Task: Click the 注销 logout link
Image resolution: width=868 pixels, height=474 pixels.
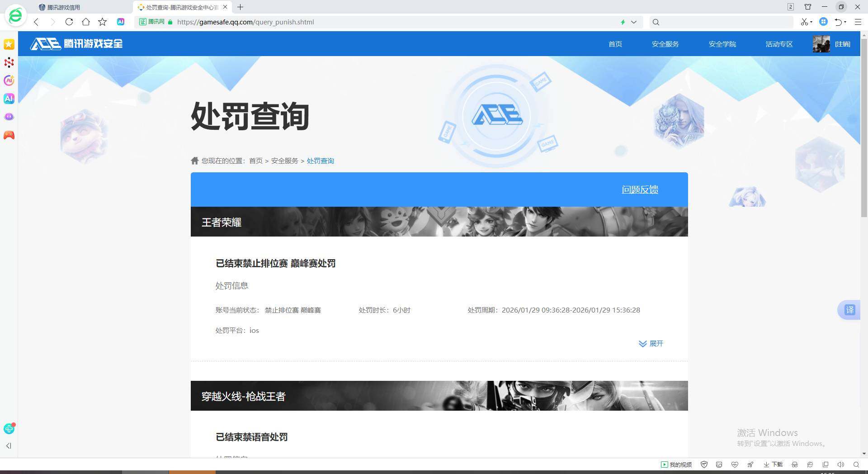Action: pyautogui.click(x=842, y=44)
